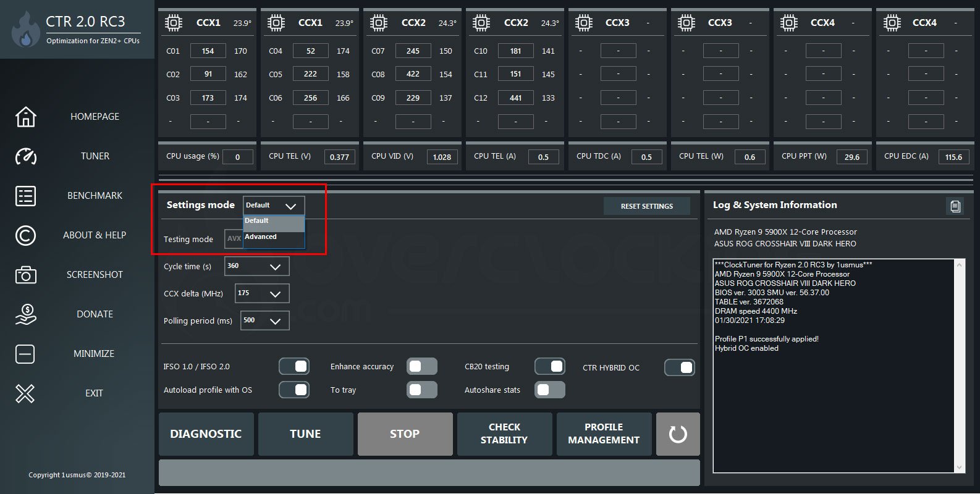980x494 pixels.
Task: Open PROFILE MANAGEMENT button
Action: pyautogui.click(x=604, y=434)
